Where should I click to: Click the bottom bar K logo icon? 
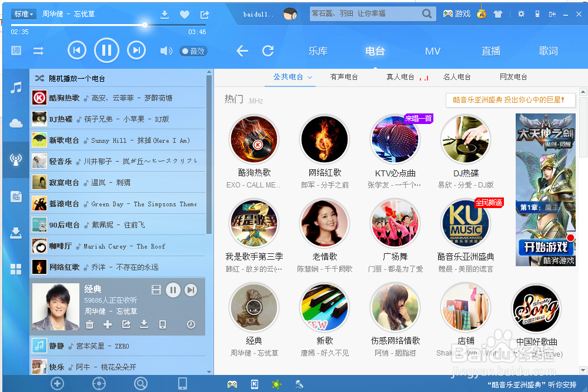(254, 384)
